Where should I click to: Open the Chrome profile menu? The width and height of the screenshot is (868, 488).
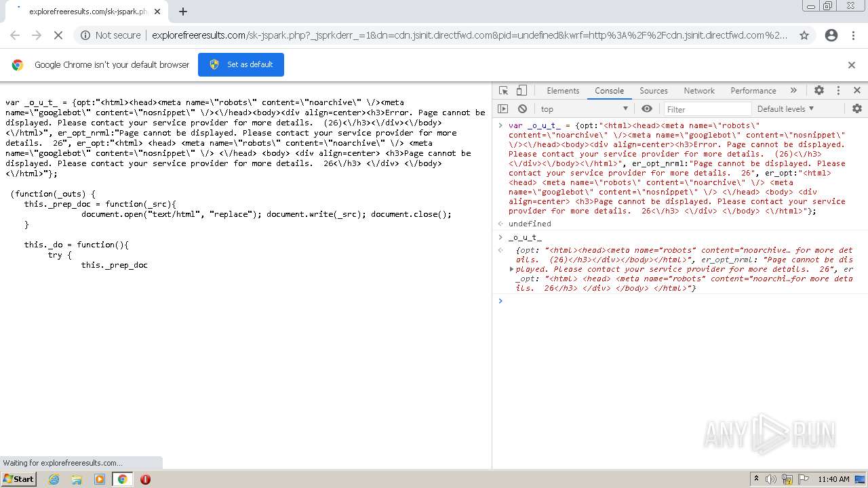[x=831, y=35]
